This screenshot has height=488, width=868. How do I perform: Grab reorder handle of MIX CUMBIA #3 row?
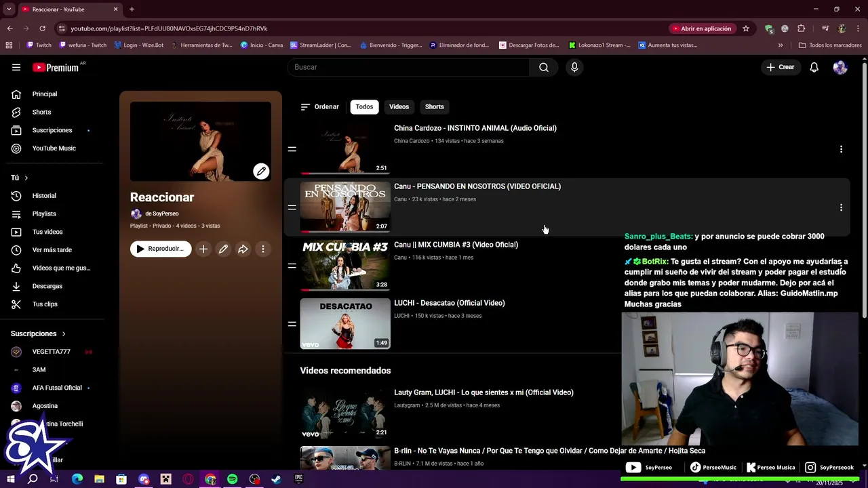pyautogui.click(x=292, y=266)
